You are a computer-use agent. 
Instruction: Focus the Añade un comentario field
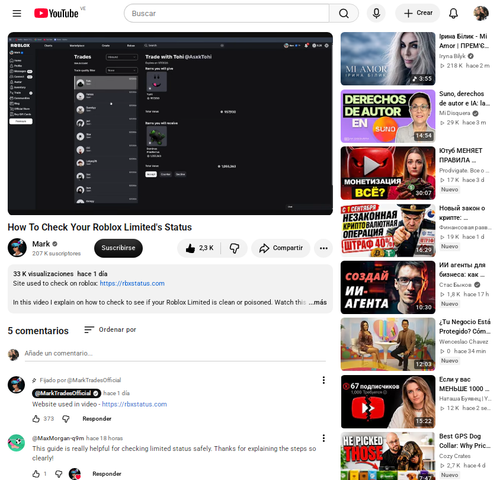point(175,353)
